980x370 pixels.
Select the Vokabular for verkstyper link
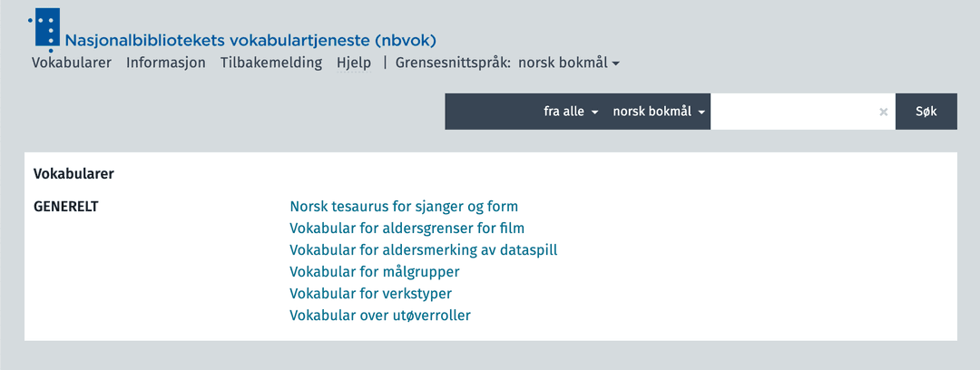point(370,294)
